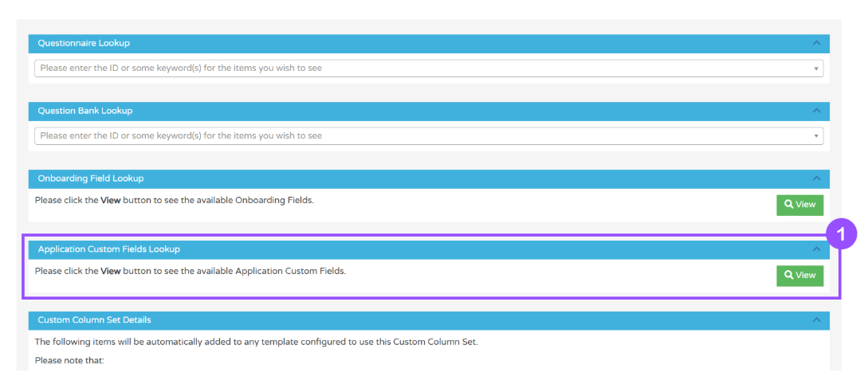The image size is (868, 384).
Task: Open the Questionnaire Lookup dropdown arrow
Action: [x=816, y=69]
